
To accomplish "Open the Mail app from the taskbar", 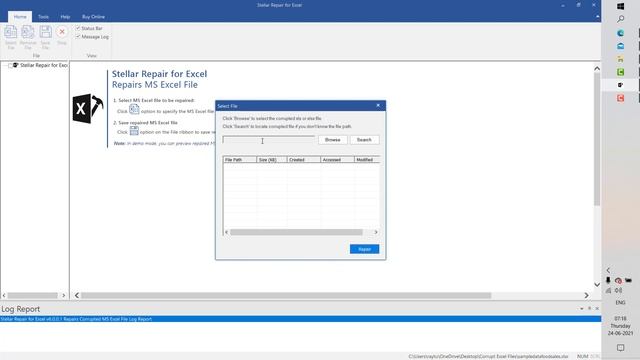I will click(620, 46).
